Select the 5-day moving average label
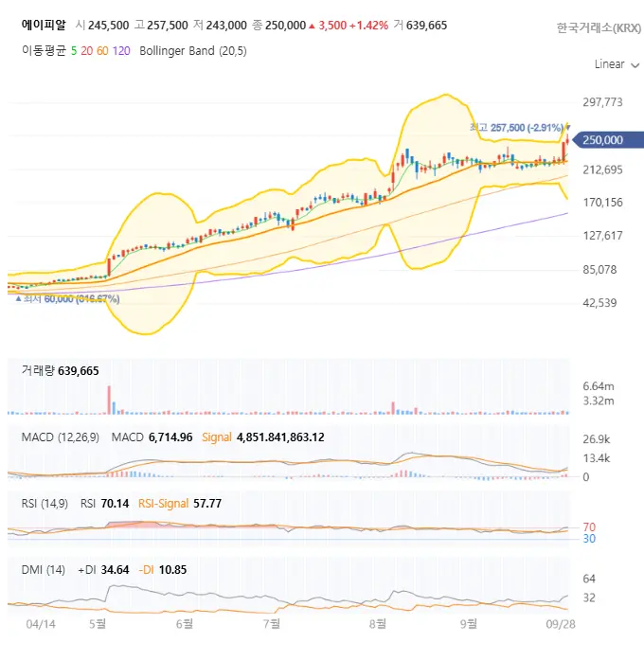The image size is (644, 660). coord(74,51)
